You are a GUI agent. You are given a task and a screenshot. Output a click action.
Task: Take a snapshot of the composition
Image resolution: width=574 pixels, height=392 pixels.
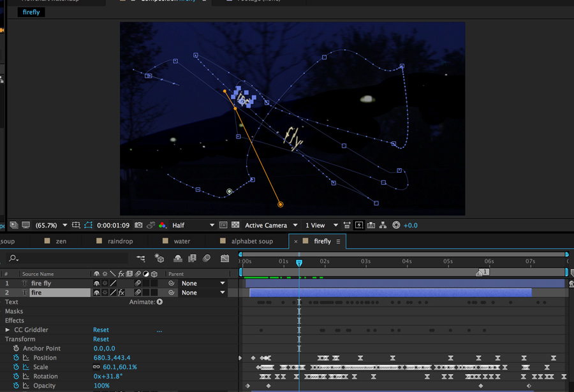pyautogui.click(x=139, y=225)
